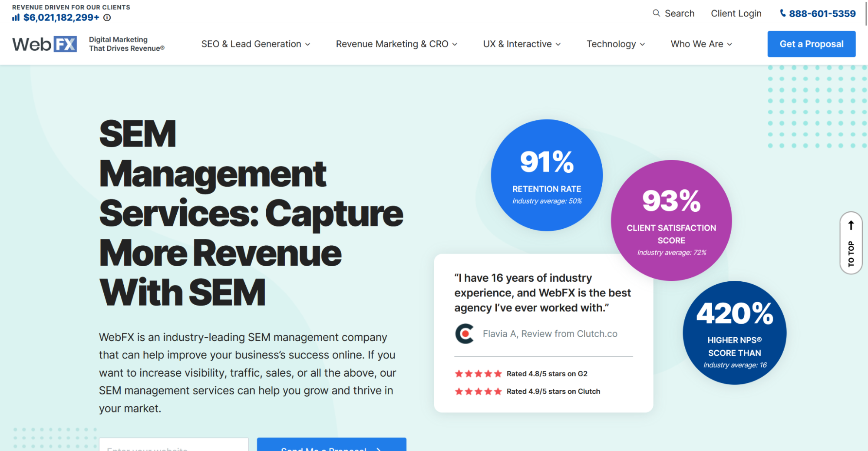Open the Client Login link
The image size is (868, 451).
click(x=736, y=13)
